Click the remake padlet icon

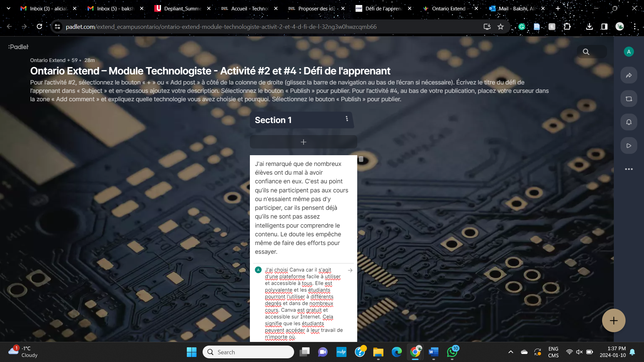pyautogui.click(x=629, y=99)
